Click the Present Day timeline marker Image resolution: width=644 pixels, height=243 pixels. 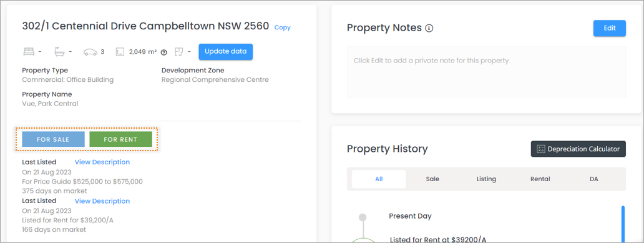coord(362,217)
